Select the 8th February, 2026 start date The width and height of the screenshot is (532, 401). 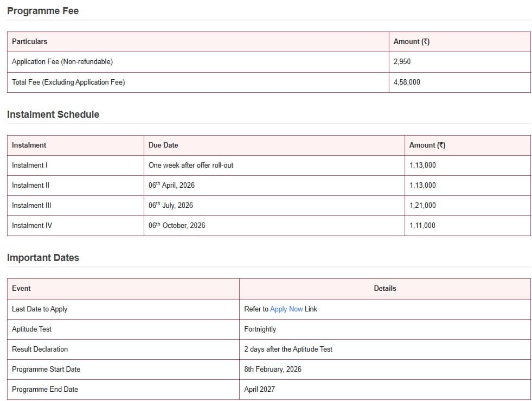273,370
